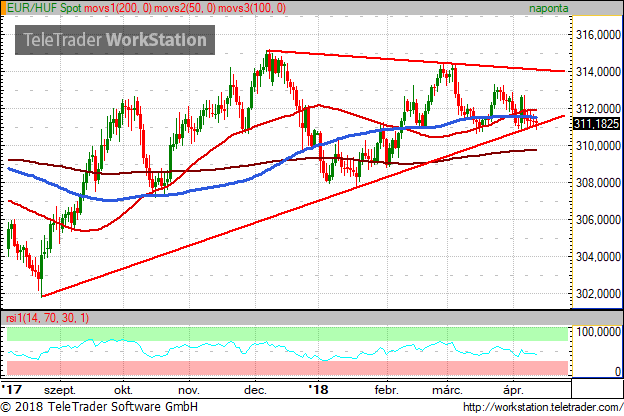Click the márc. month label on time axis

[x=447, y=390]
